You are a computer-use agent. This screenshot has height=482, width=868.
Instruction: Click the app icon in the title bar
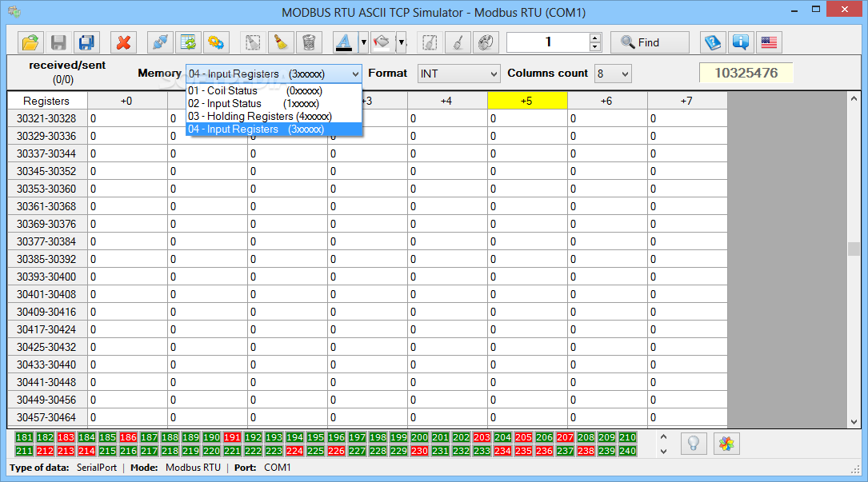(x=15, y=12)
